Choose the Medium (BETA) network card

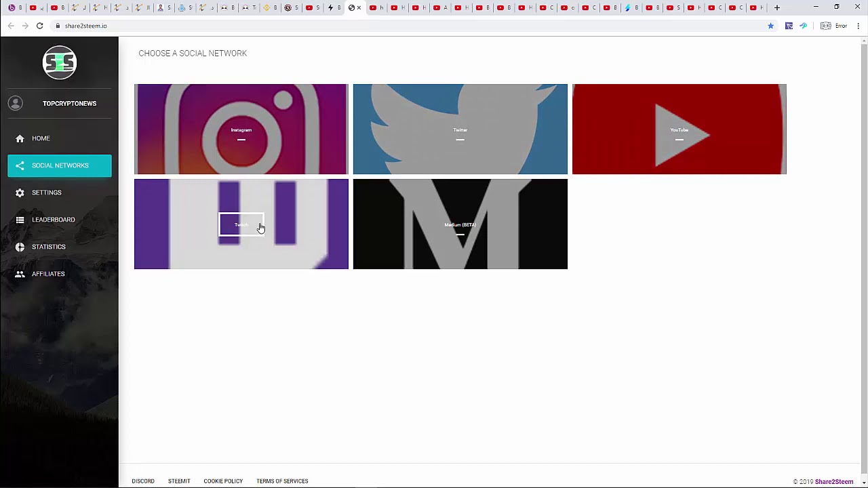point(460,224)
